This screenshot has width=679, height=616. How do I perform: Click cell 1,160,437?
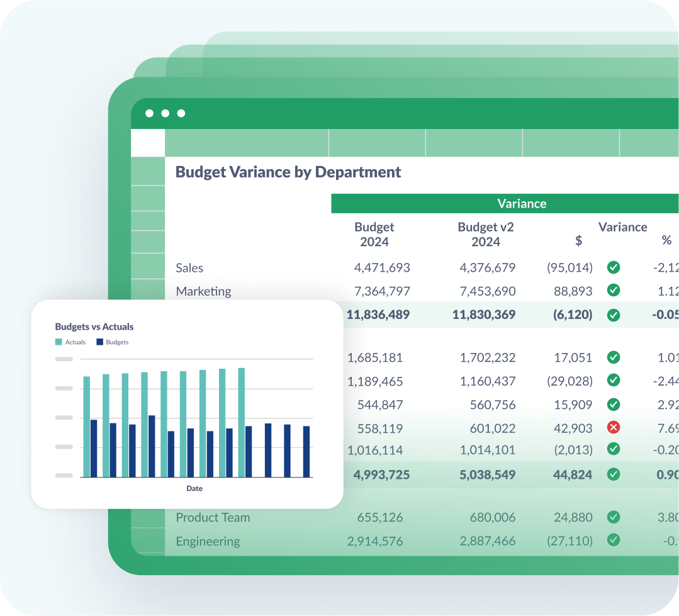point(488,381)
